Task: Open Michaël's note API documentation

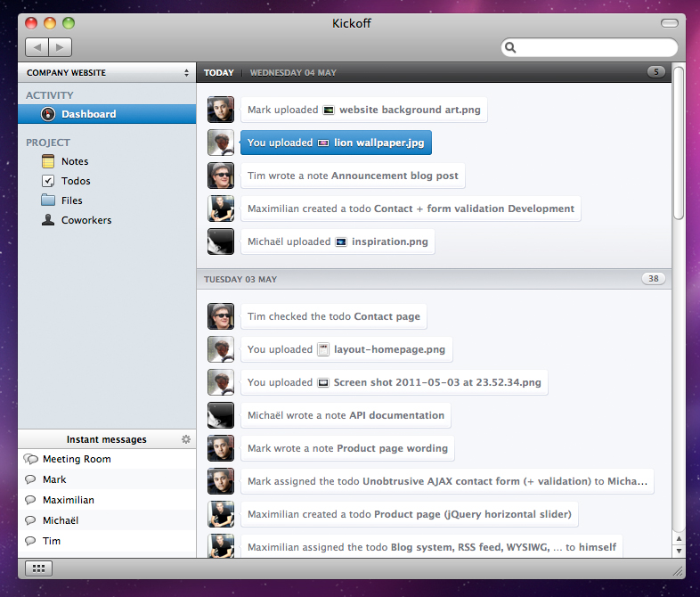Action: (x=346, y=415)
